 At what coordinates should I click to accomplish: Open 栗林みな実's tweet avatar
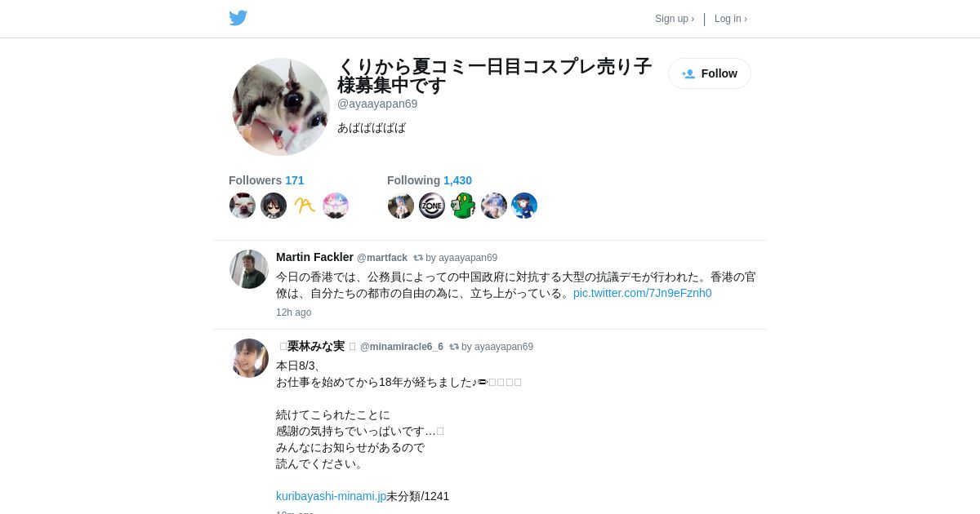pyautogui.click(x=249, y=358)
